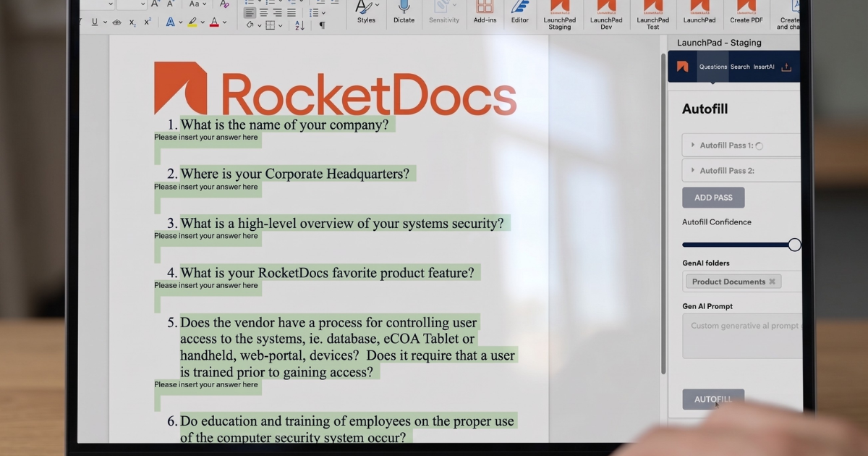This screenshot has width=868, height=456.
Task: Click the Autofill heading in the pane
Action: click(705, 109)
